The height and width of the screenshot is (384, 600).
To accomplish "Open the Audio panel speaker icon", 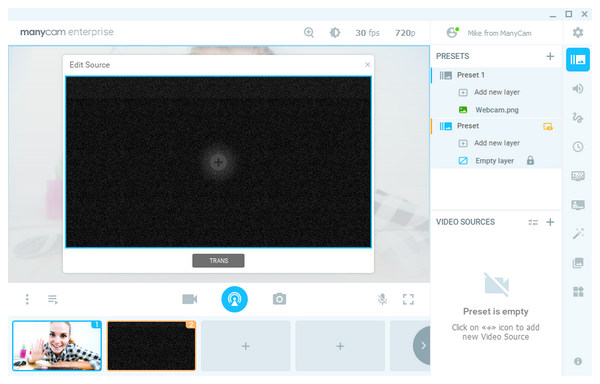I will [578, 89].
